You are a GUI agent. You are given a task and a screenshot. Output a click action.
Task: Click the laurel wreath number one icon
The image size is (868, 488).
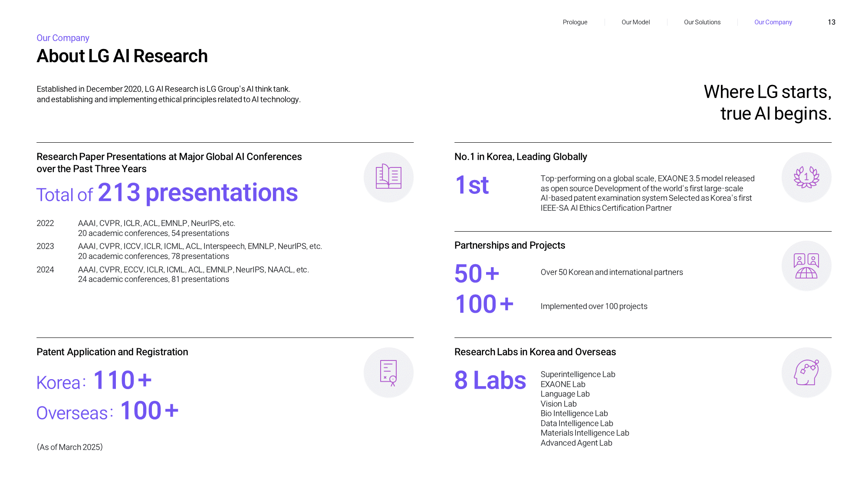(806, 177)
